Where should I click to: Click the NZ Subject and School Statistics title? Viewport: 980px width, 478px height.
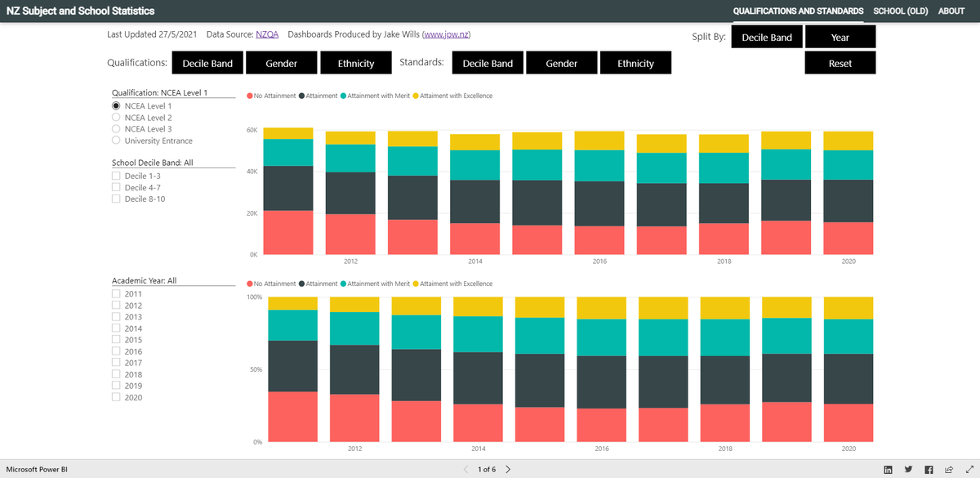80,11
